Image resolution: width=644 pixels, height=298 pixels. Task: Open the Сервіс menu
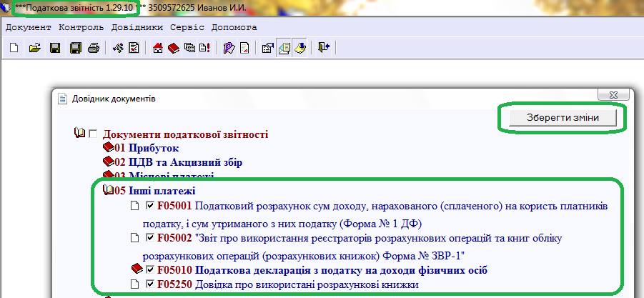click(x=187, y=27)
